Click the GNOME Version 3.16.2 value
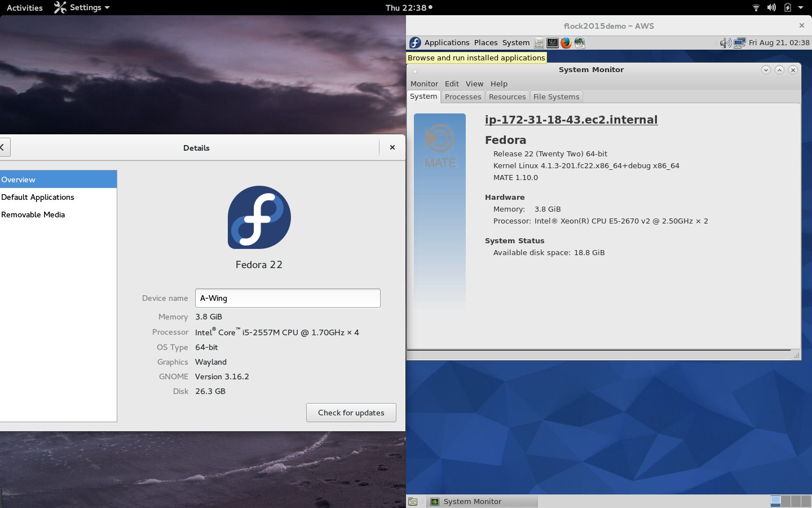The height and width of the screenshot is (508, 812). pyautogui.click(x=222, y=376)
